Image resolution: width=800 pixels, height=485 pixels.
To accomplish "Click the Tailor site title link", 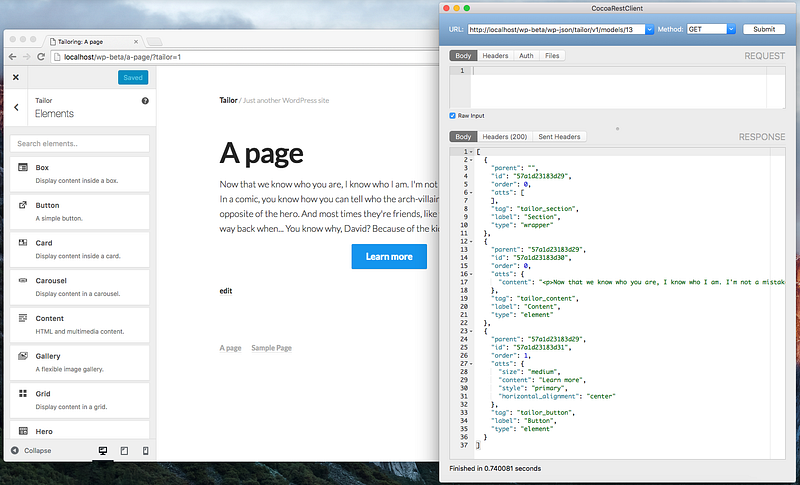I will (x=228, y=100).
